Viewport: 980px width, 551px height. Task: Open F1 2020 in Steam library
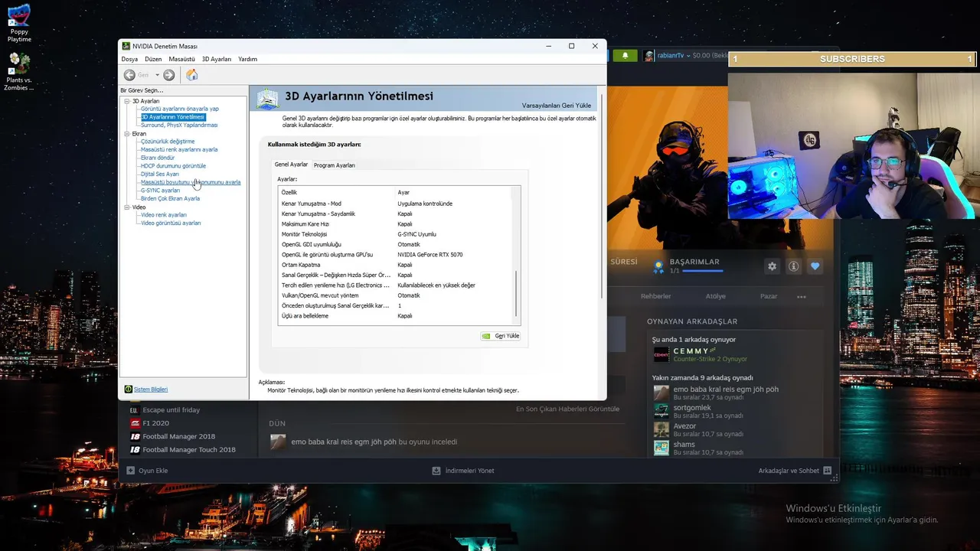point(156,423)
